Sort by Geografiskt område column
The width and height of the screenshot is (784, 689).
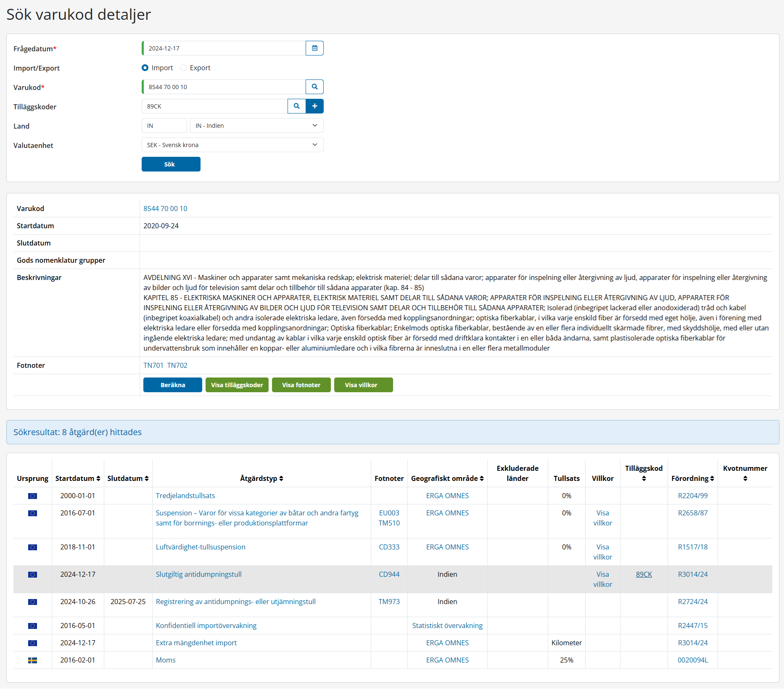(482, 478)
